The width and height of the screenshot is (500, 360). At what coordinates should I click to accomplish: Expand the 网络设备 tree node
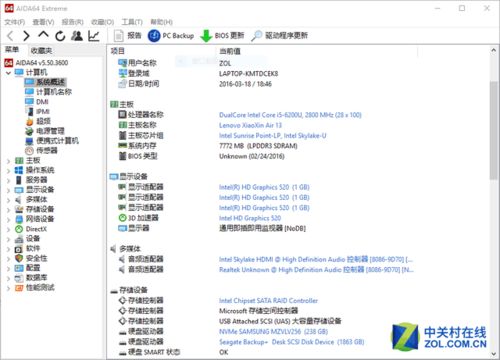coord(8,220)
